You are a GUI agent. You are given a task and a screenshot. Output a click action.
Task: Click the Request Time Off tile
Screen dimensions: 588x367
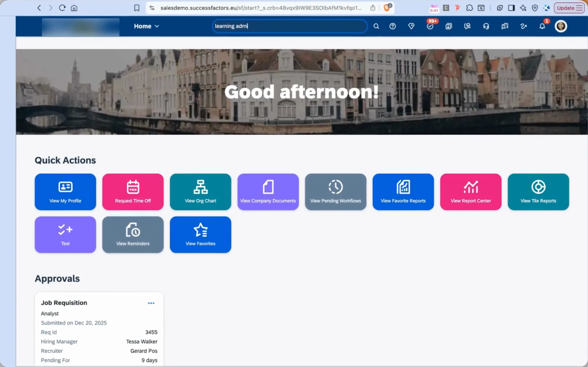(133, 192)
